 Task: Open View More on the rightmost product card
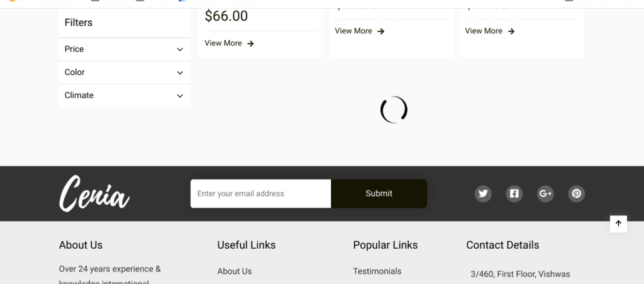[484, 31]
